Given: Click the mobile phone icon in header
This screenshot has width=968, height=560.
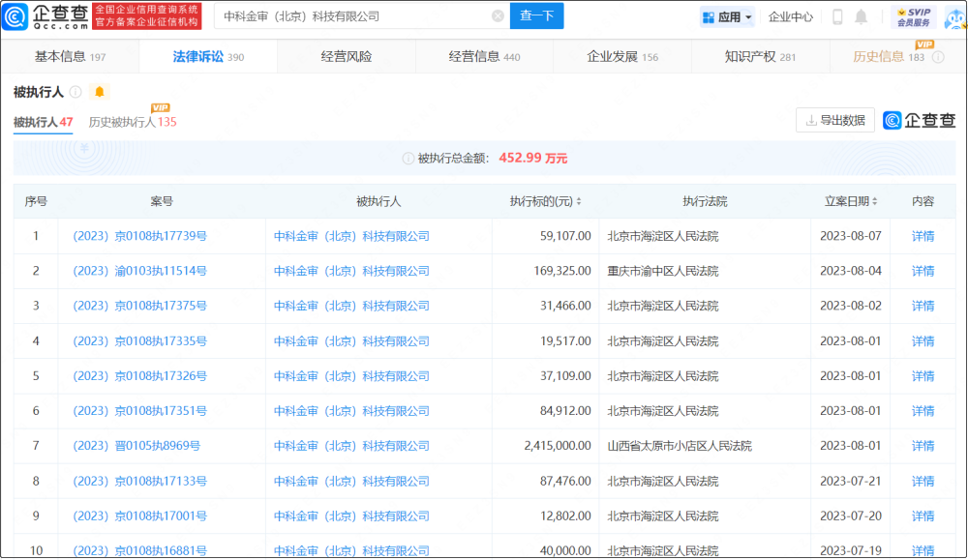Looking at the screenshot, I should click(837, 16).
